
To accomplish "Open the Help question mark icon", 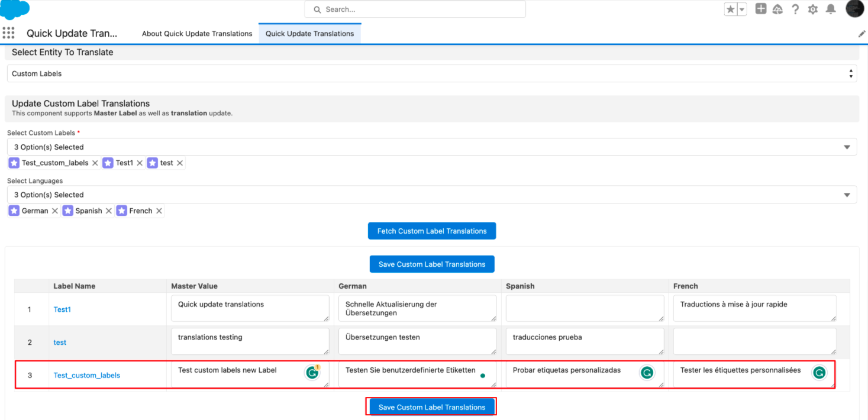I will point(795,9).
